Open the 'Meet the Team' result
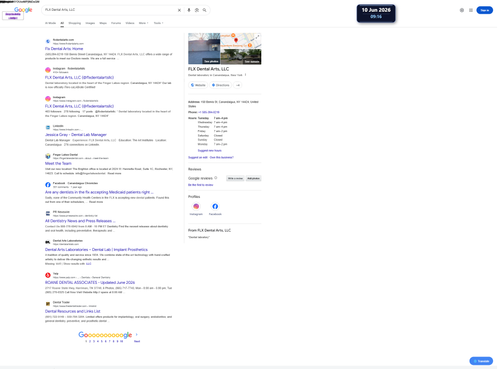The width and height of the screenshot is (500, 369). point(58,163)
